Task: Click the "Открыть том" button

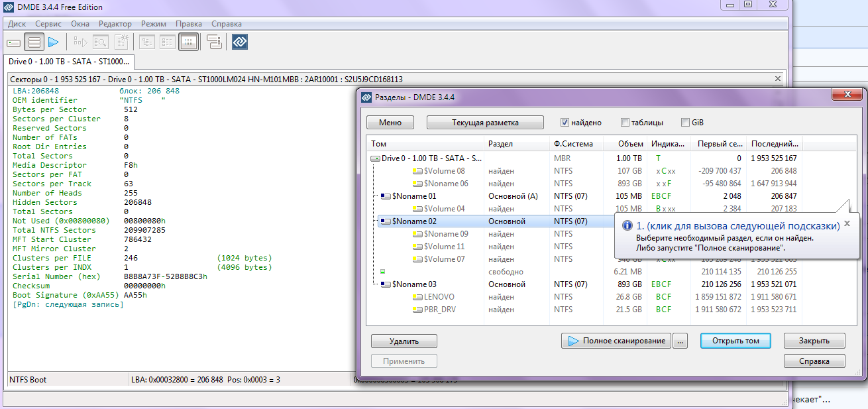Action: tap(735, 341)
